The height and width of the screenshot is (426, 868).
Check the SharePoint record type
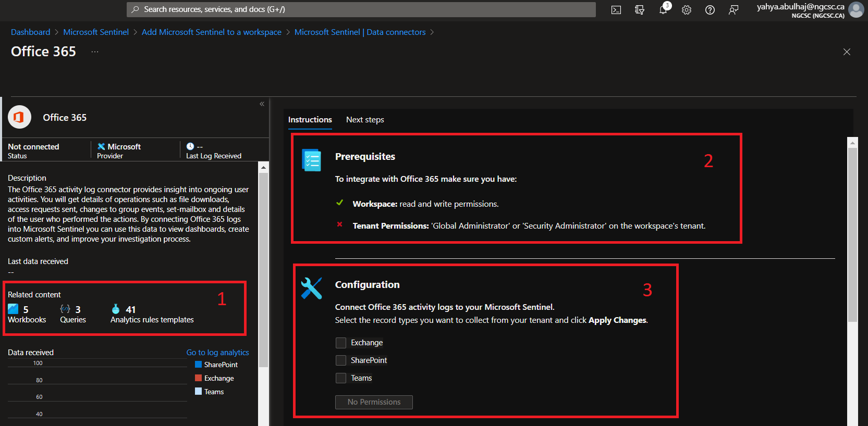coord(341,360)
